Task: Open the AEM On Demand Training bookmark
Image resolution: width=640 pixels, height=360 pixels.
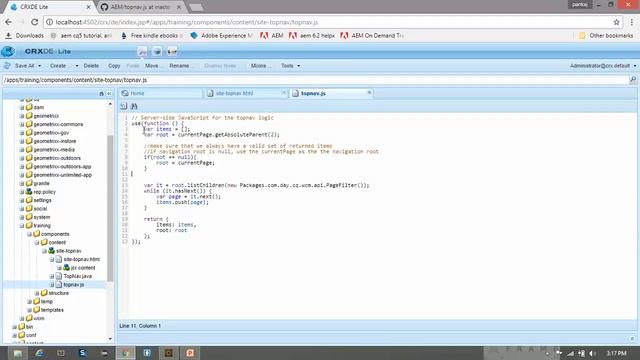Action: point(372,36)
